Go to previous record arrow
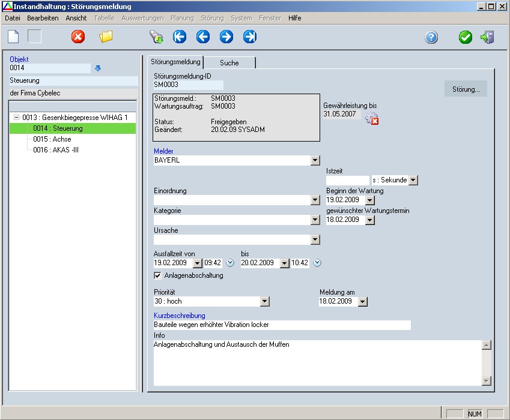 203,37
